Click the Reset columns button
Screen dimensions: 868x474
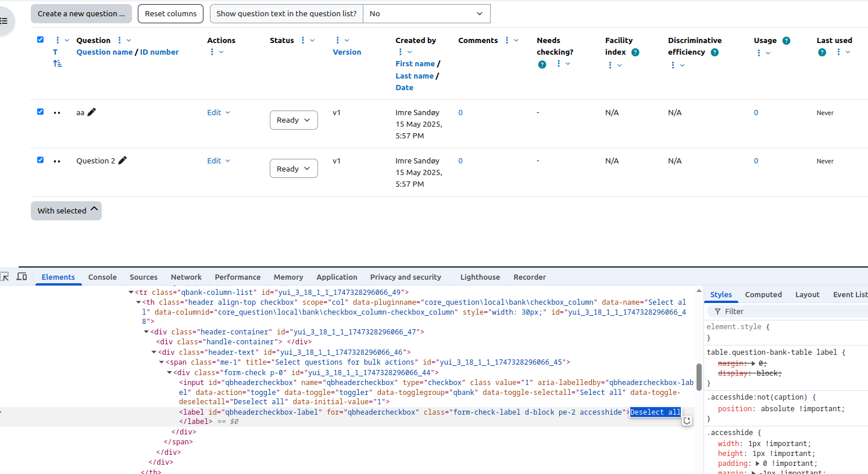pos(171,13)
